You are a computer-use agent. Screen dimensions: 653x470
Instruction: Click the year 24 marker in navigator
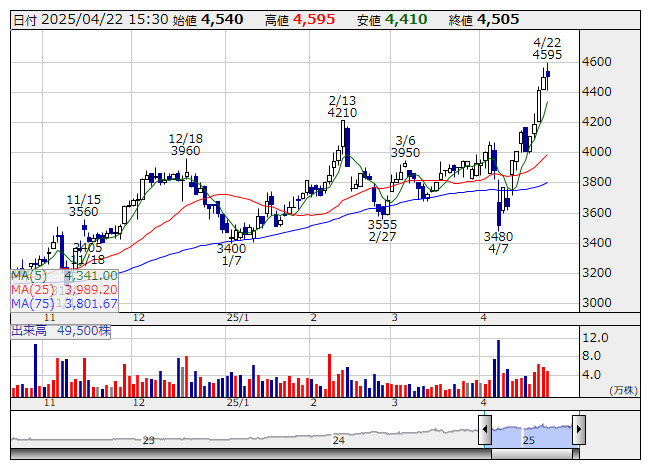[339, 440]
